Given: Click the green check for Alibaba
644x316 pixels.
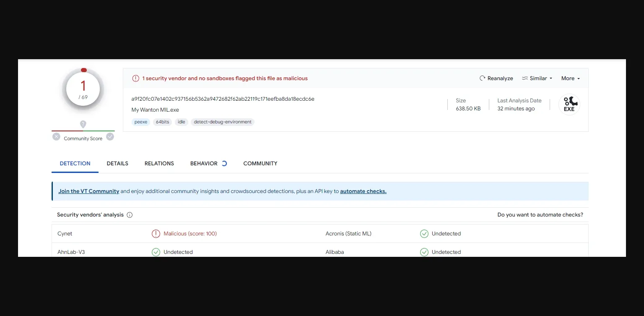Looking at the screenshot, I should click(424, 252).
